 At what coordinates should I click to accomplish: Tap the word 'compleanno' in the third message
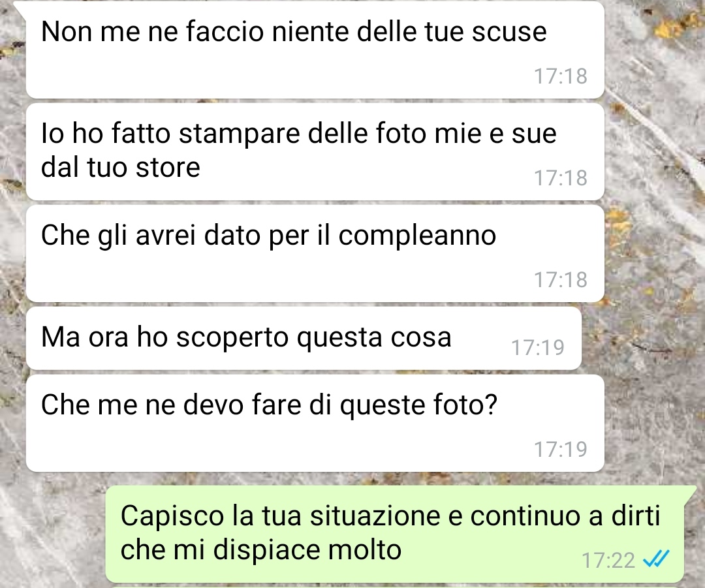pos(416,236)
